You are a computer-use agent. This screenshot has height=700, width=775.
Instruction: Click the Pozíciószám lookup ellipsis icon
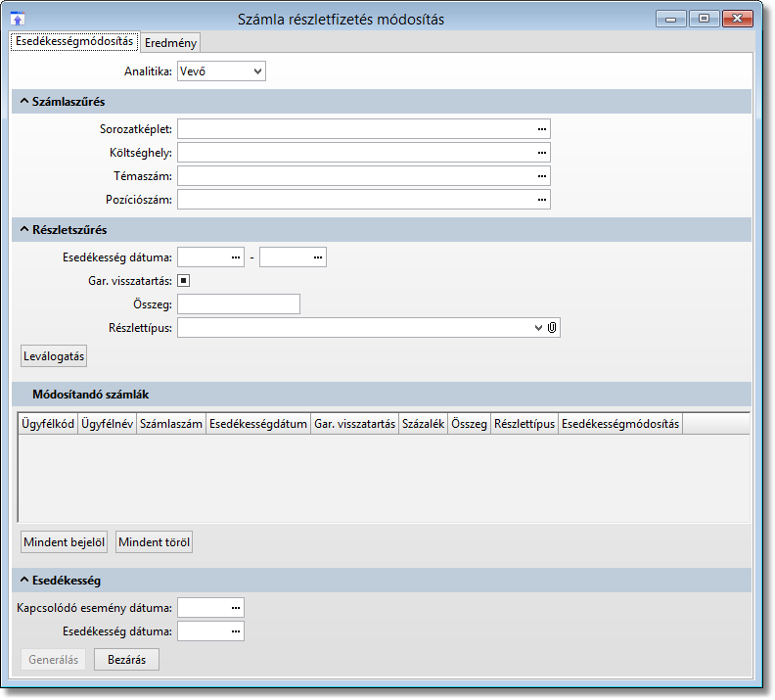coord(540,200)
